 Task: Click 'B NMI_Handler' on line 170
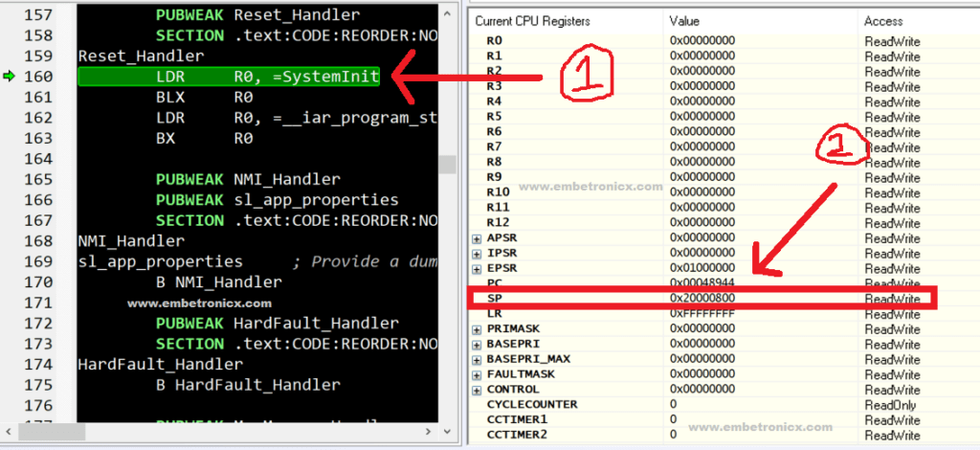click(219, 282)
